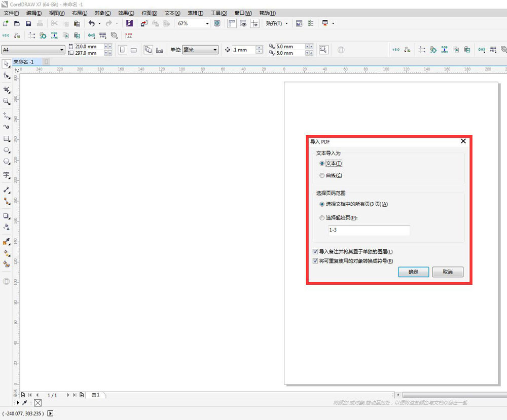Select the Zoom magnifier tool
This screenshot has height=420, width=507.
[7, 101]
